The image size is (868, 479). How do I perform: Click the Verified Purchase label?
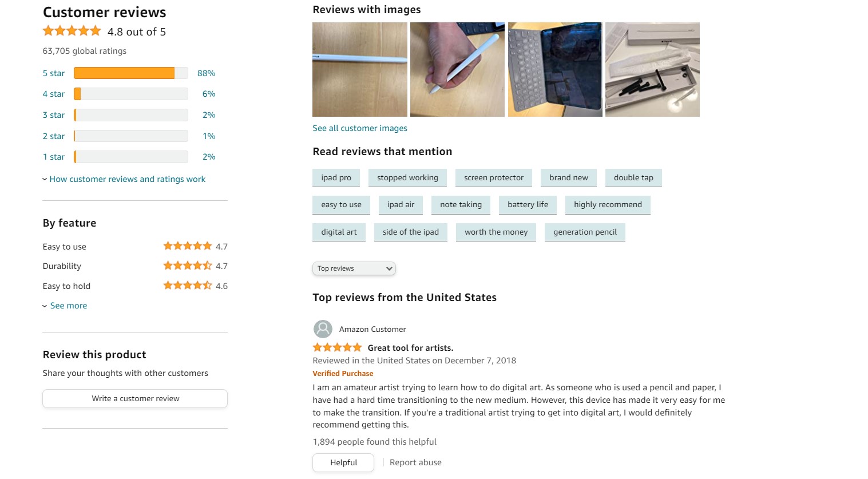(343, 373)
